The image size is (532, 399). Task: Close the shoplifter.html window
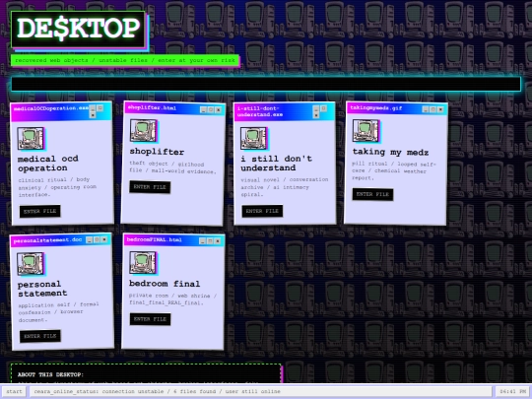218,109
